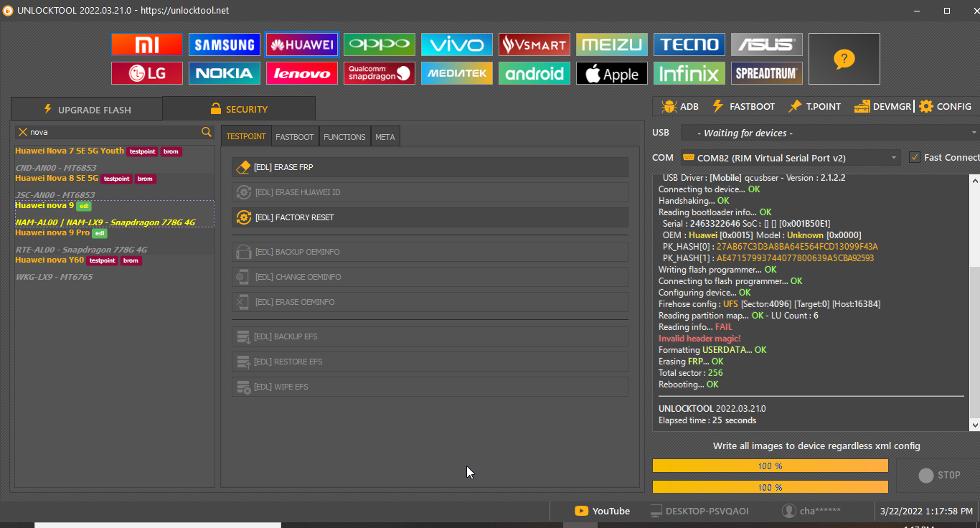Image resolution: width=980 pixels, height=528 pixels.
Task: Open the CONFIG settings
Action: click(946, 106)
